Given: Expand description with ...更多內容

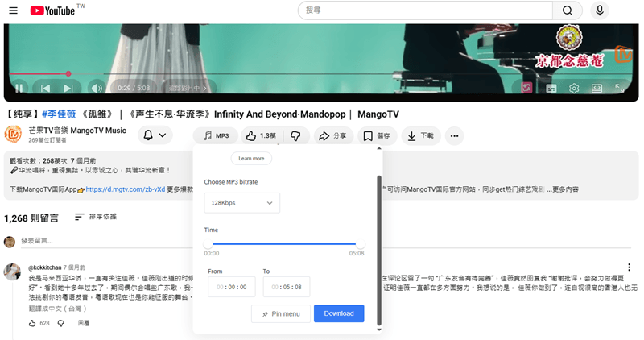Looking at the screenshot, I should coord(562,189).
